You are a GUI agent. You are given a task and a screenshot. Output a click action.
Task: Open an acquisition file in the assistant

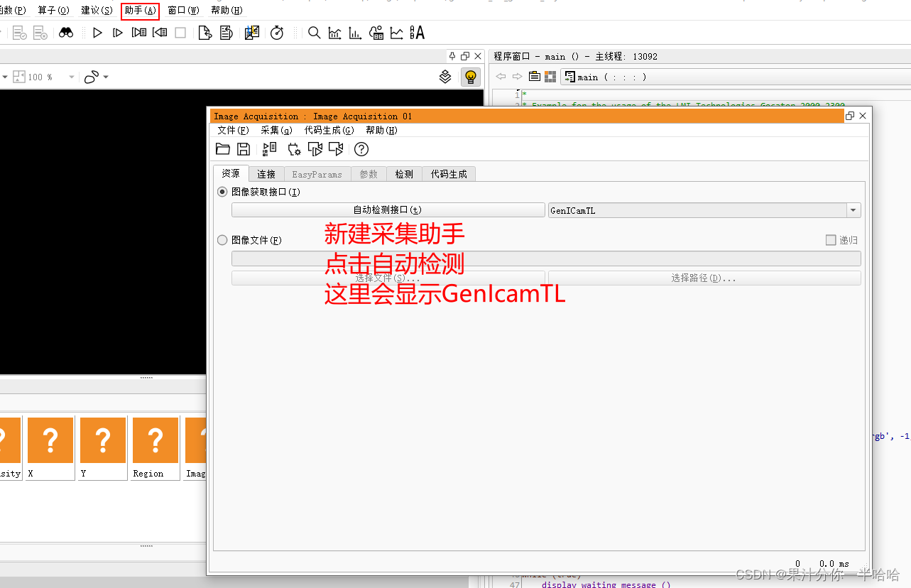point(223,148)
